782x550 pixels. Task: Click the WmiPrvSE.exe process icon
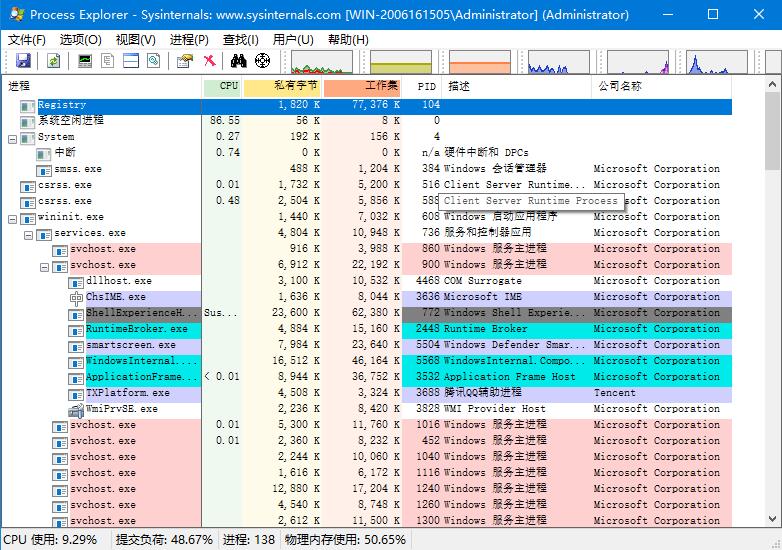pos(76,410)
